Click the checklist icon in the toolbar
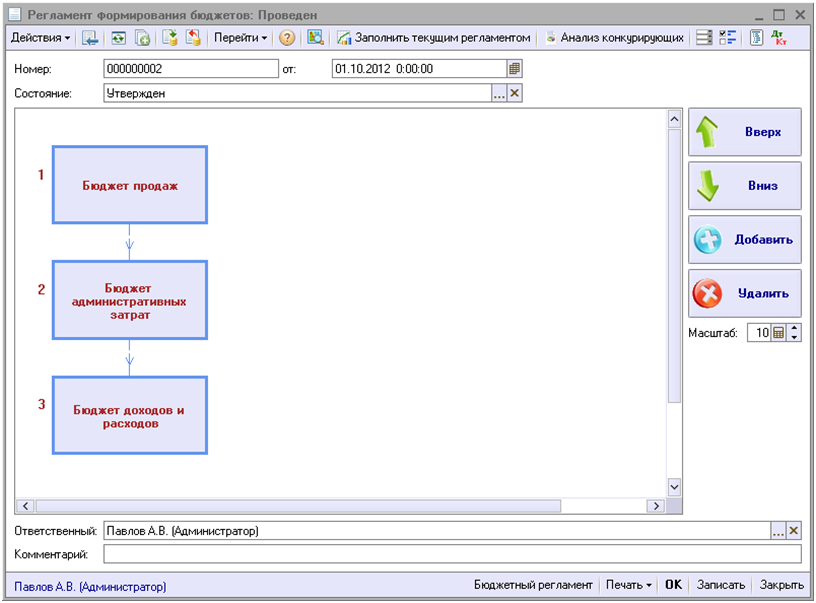 [x=728, y=38]
